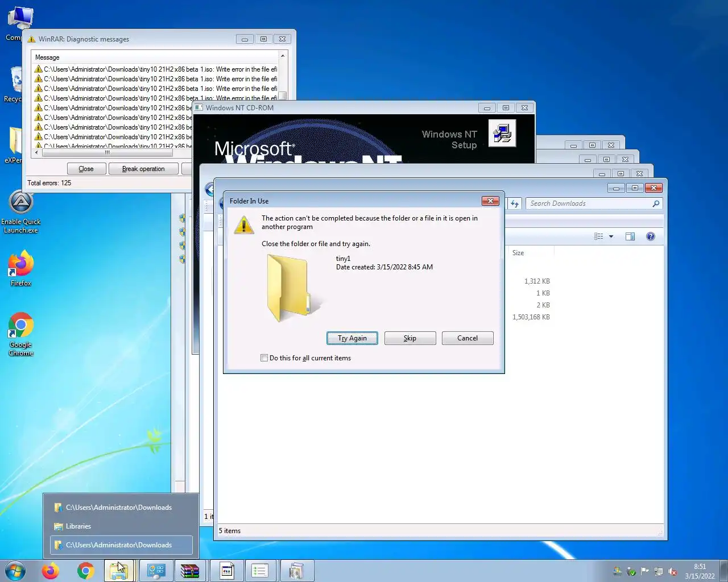Click the Action Center flag icon
The image size is (728, 582).
point(644,571)
